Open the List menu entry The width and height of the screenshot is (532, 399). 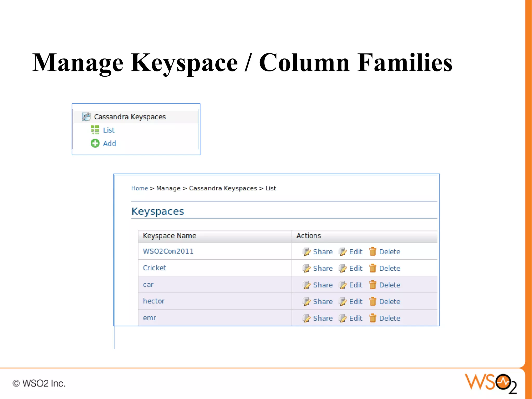tap(109, 130)
